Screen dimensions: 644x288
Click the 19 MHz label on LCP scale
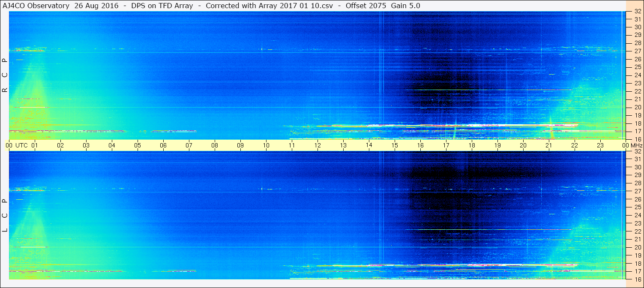(637, 255)
